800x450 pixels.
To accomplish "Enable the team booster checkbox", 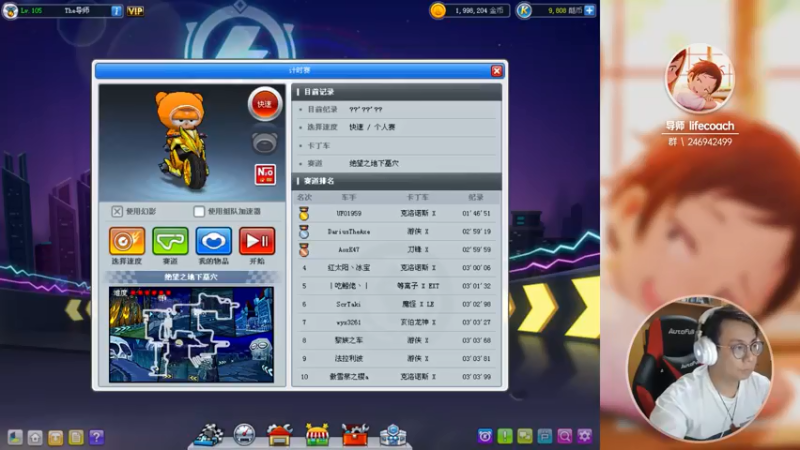I will tap(199, 211).
